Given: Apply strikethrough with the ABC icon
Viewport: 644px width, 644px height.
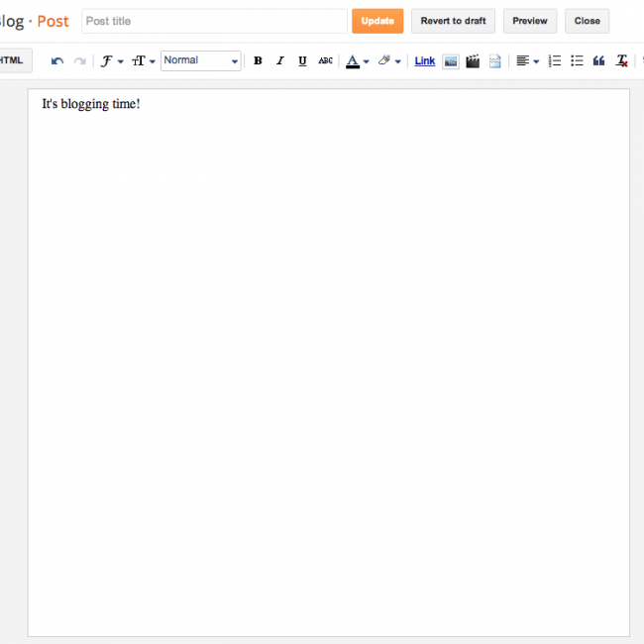Looking at the screenshot, I should pyautogui.click(x=325, y=61).
